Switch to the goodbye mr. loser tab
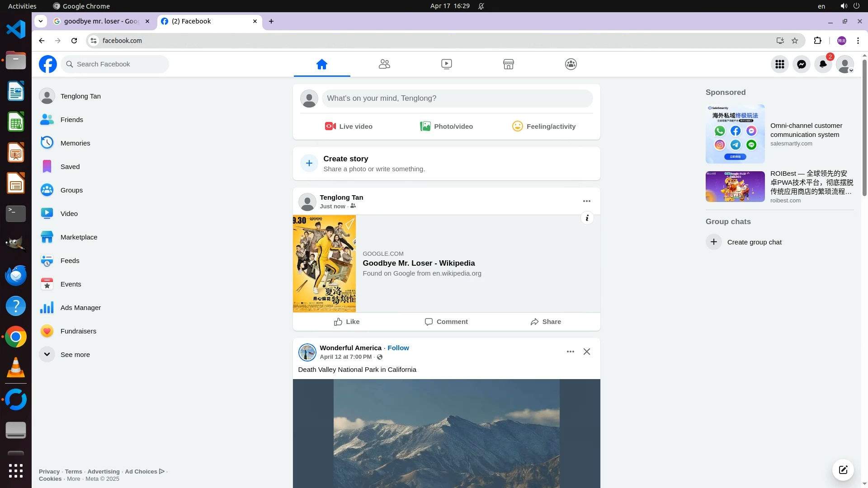The width and height of the screenshot is (868, 488). click(x=100, y=21)
